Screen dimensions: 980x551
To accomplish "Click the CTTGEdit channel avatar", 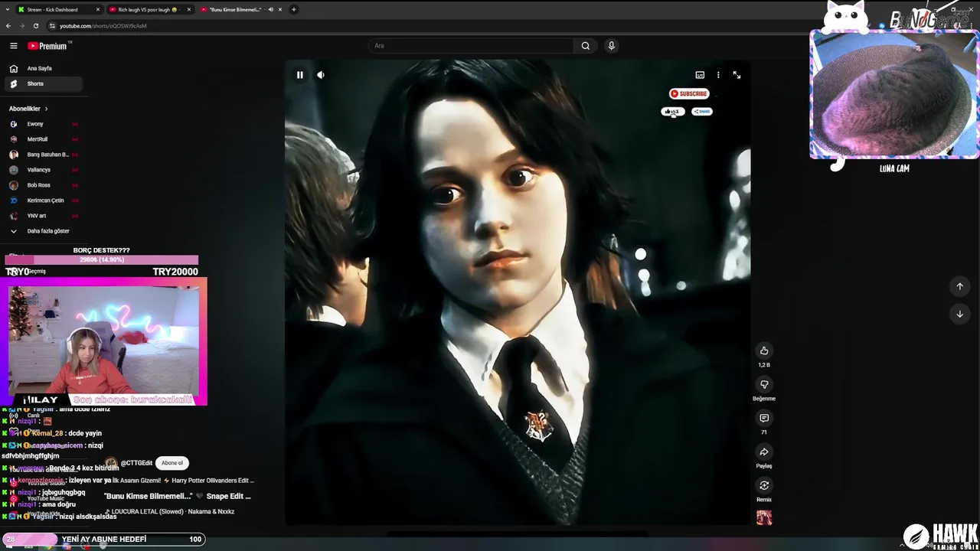I will point(111,463).
